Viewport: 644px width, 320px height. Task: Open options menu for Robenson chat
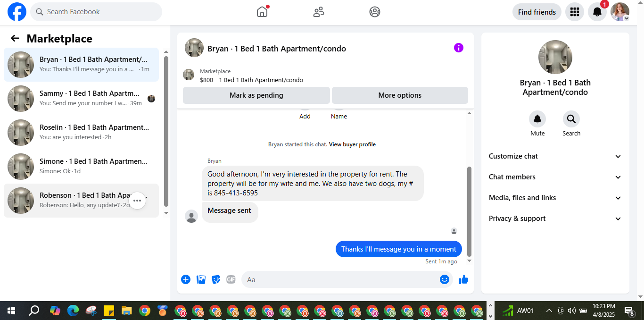click(137, 201)
